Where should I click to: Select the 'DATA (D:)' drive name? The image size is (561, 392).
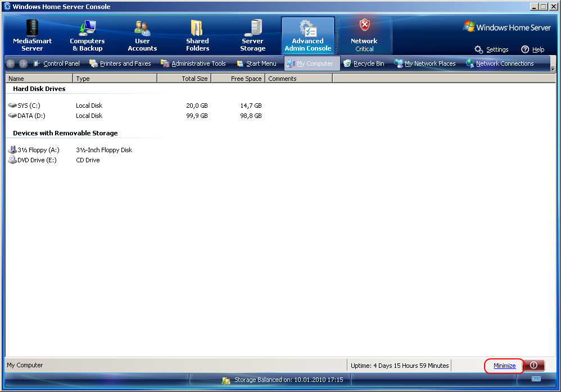pyautogui.click(x=31, y=116)
